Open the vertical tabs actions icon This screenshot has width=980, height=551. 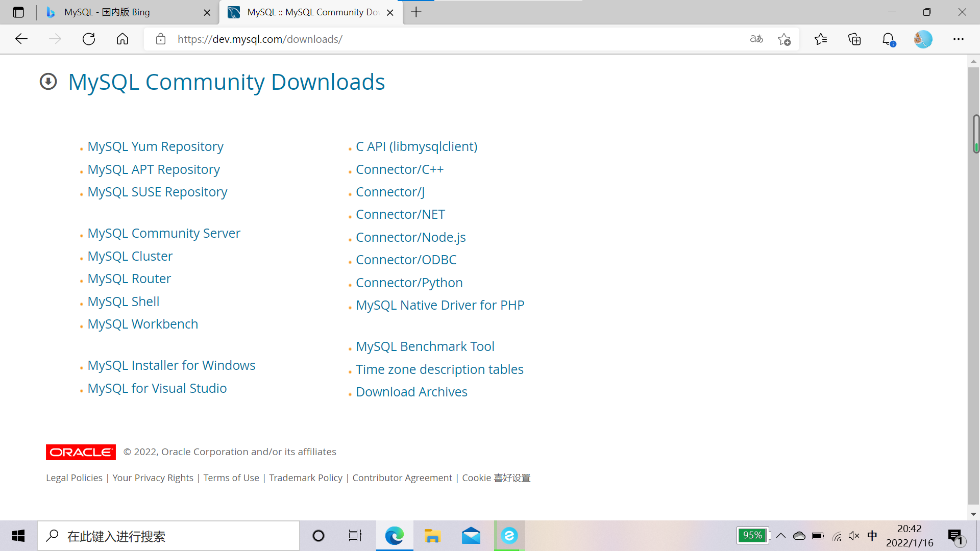tap(18, 12)
